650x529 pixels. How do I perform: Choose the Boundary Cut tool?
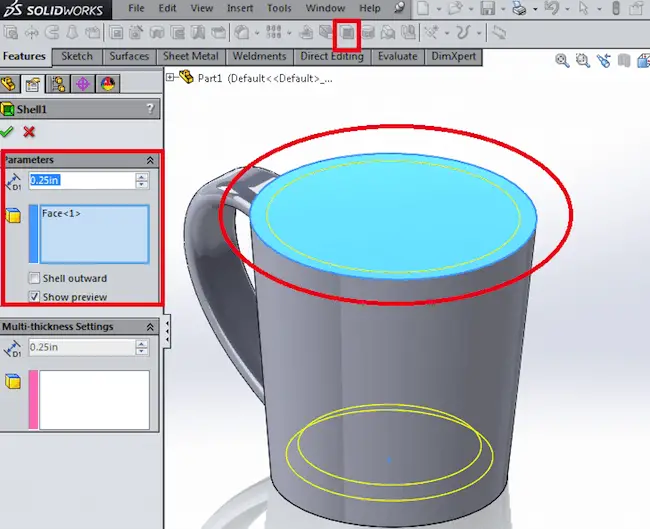(x=218, y=32)
